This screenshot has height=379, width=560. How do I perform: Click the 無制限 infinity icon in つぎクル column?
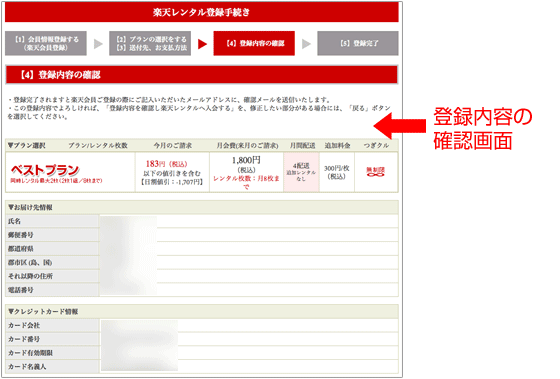pos(376,172)
